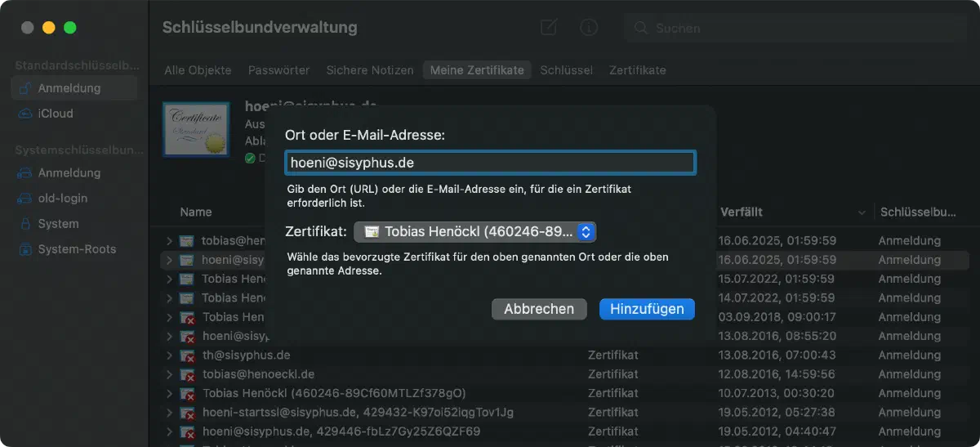The width and height of the screenshot is (980, 447).
Task: Select th@sisyphus.de in the list
Action: [246, 355]
